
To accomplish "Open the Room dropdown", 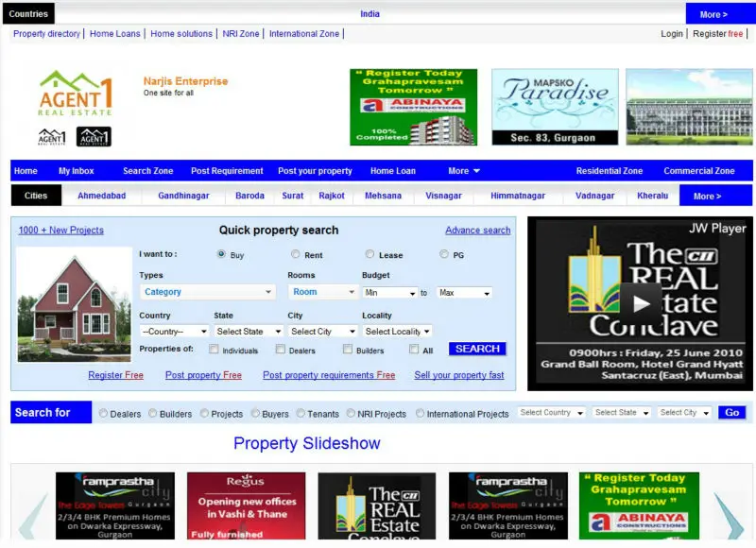I will [322, 292].
